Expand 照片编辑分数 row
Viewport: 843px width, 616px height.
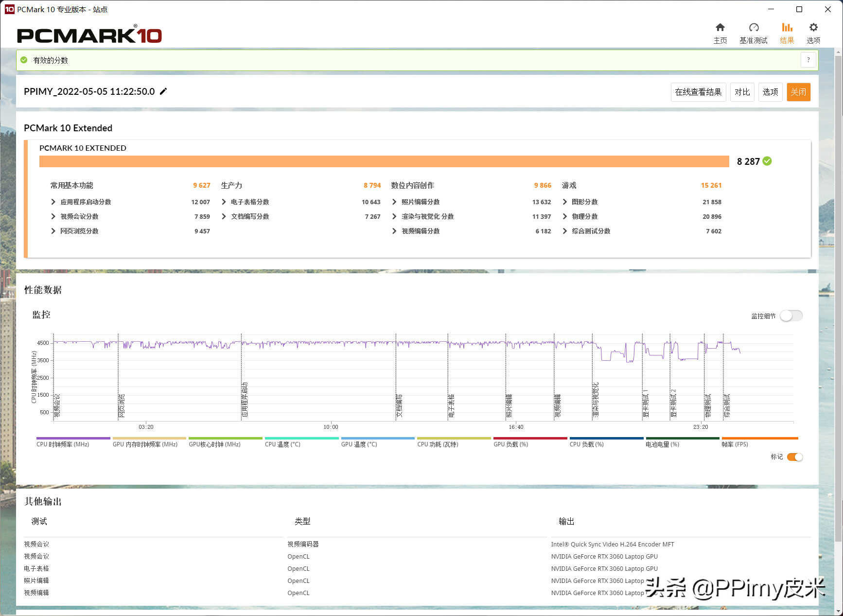click(x=394, y=202)
